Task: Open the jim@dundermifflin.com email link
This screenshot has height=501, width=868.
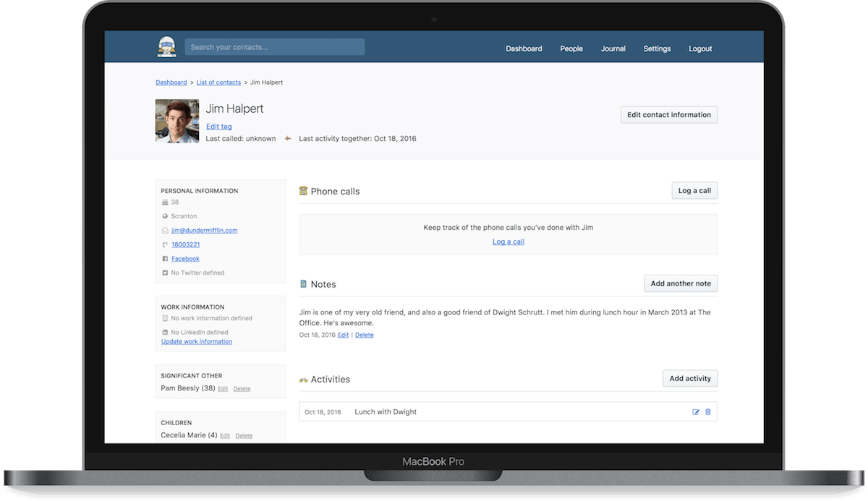Action: pyautogui.click(x=205, y=231)
